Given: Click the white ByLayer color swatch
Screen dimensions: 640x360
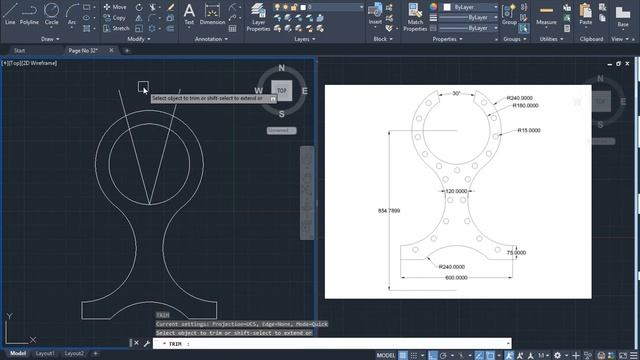Looking at the screenshot, I should click(x=447, y=7).
